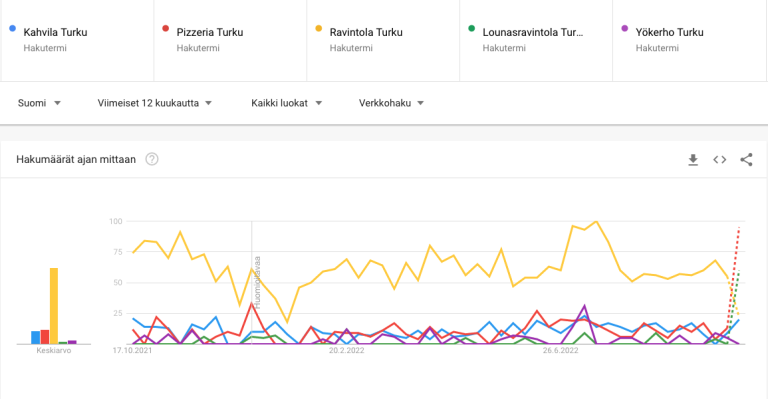Image resolution: width=768 pixels, height=399 pixels.
Task: Edit the Kahvila Turku search term
Action: pos(55,32)
